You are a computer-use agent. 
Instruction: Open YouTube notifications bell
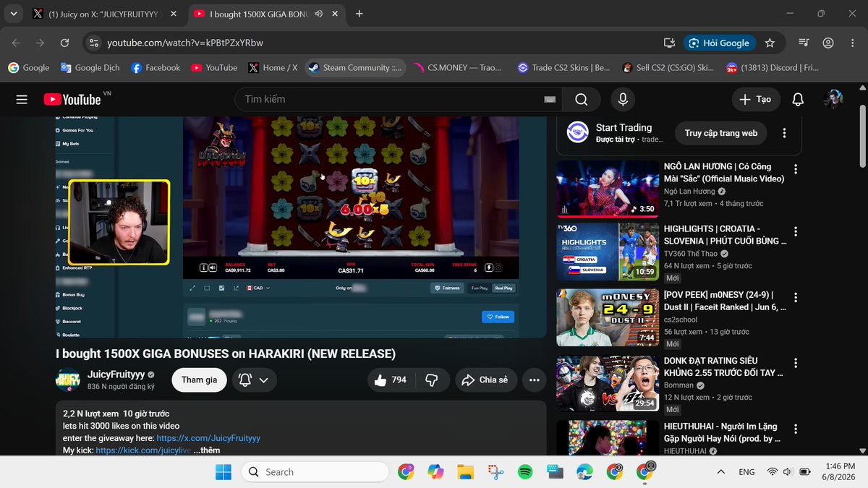point(798,99)
